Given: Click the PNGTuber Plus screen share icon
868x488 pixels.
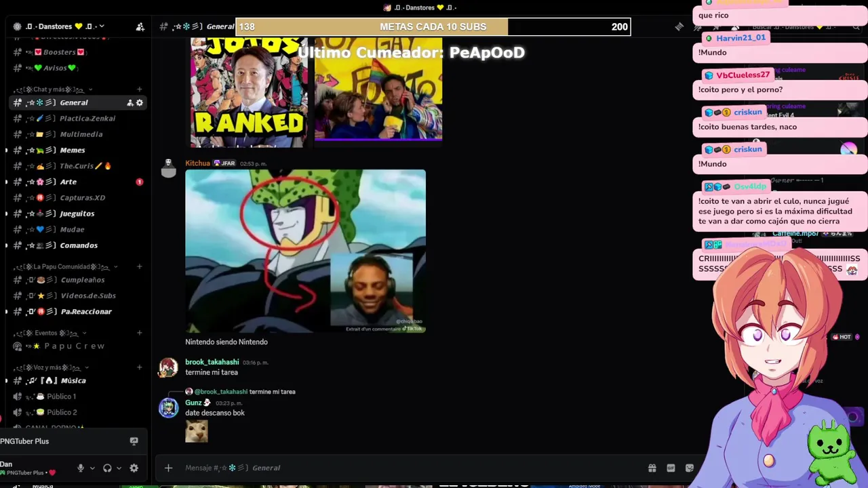Looking at the screenshot, I should click(134, 441).
